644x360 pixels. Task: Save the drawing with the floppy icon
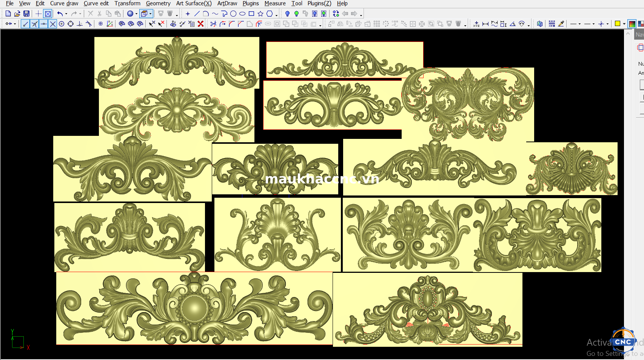tap(26, 14)
